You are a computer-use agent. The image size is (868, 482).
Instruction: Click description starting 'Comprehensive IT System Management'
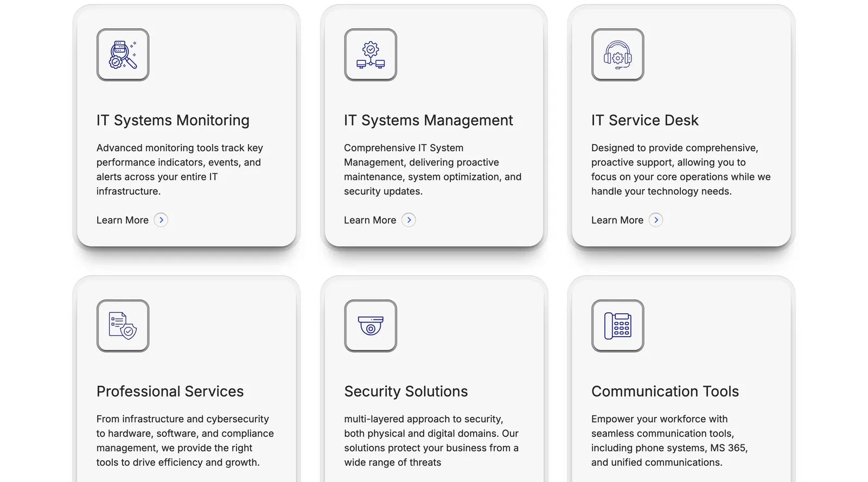pos(433,169)
